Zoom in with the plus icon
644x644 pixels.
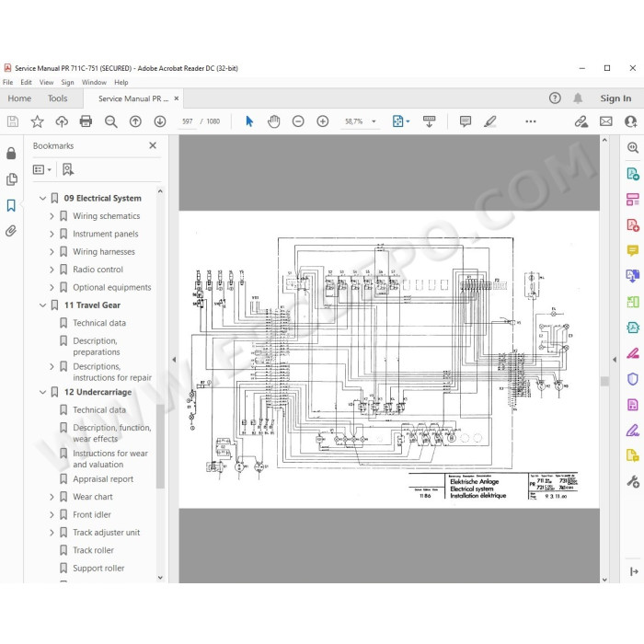323,121
